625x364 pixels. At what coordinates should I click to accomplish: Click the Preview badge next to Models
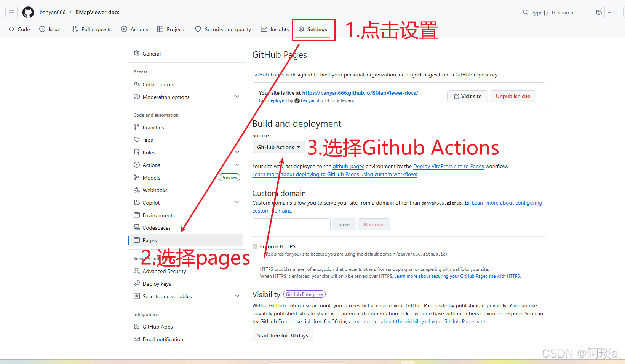click(x=229, y=178)
